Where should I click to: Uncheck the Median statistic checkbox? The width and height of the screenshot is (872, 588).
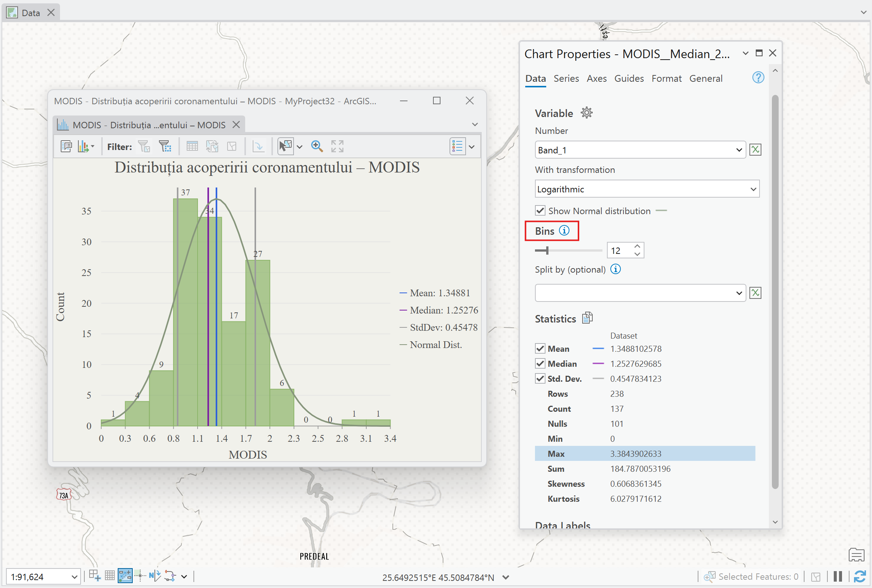coord(540,363)
